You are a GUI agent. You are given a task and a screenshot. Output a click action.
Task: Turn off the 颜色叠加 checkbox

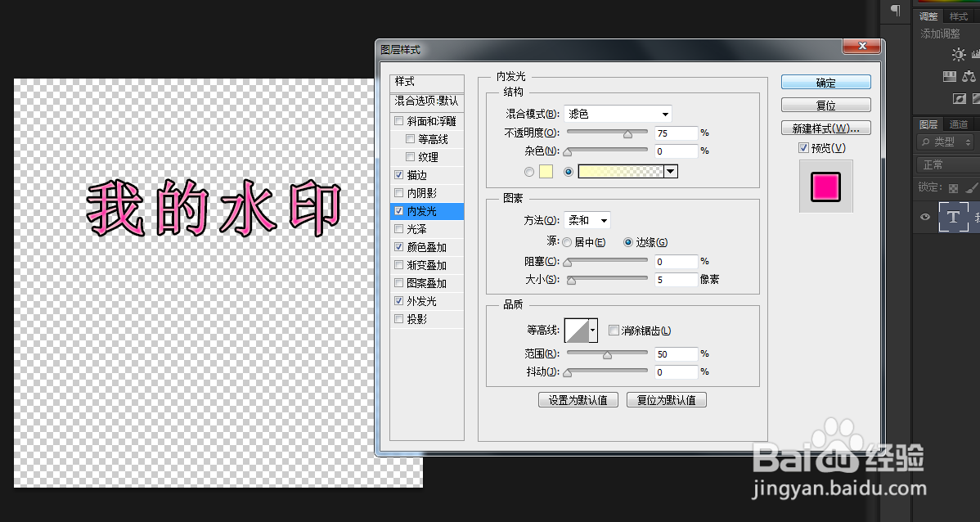pyautogui.click(x=398, y=247)
